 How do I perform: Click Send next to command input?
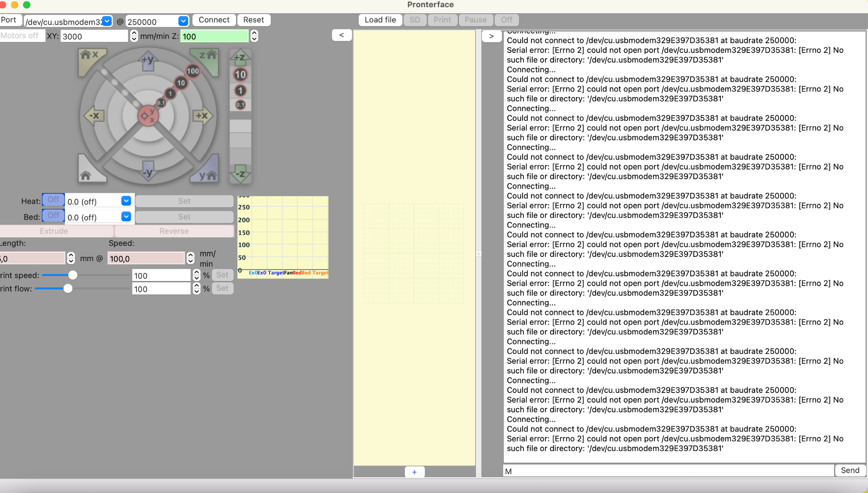[x=850, y=470]
